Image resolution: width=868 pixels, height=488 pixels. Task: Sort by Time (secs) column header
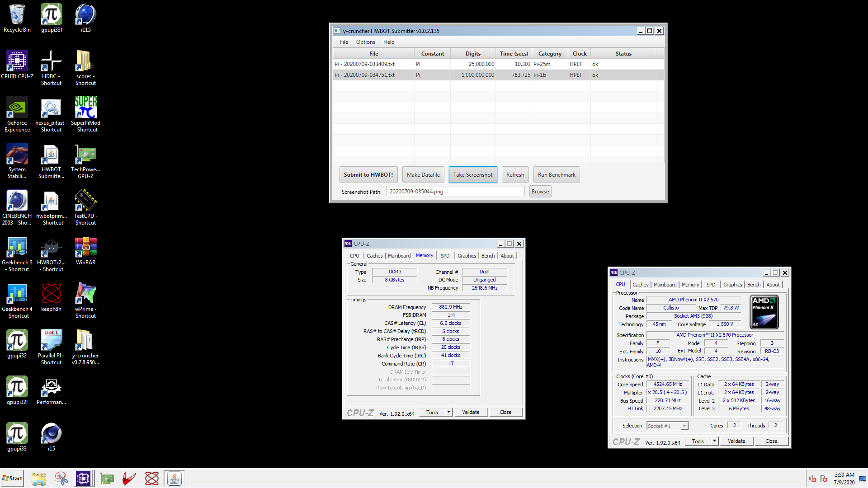click(514, 53)
